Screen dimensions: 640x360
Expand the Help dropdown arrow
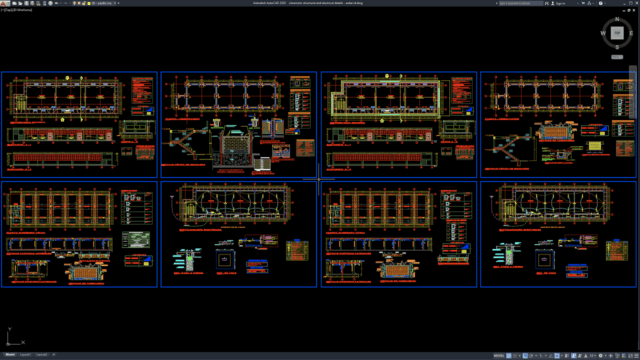tap(605, 3)
